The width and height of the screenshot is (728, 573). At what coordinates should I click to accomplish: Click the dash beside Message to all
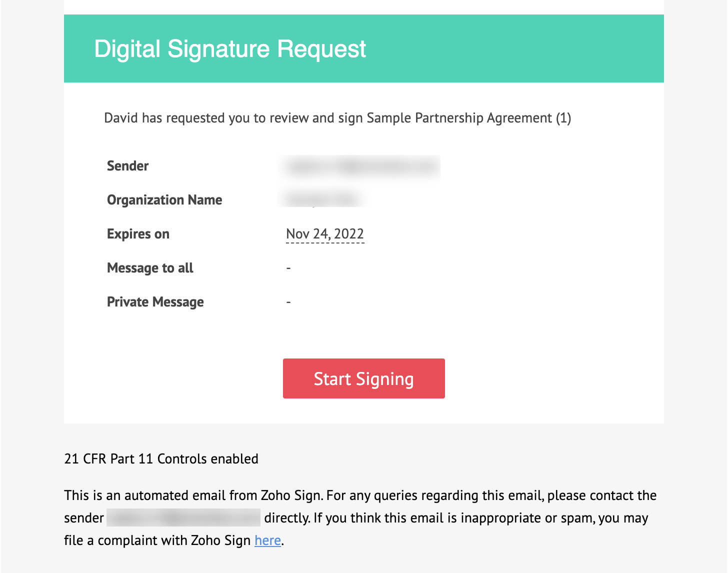tap(288, 268)
